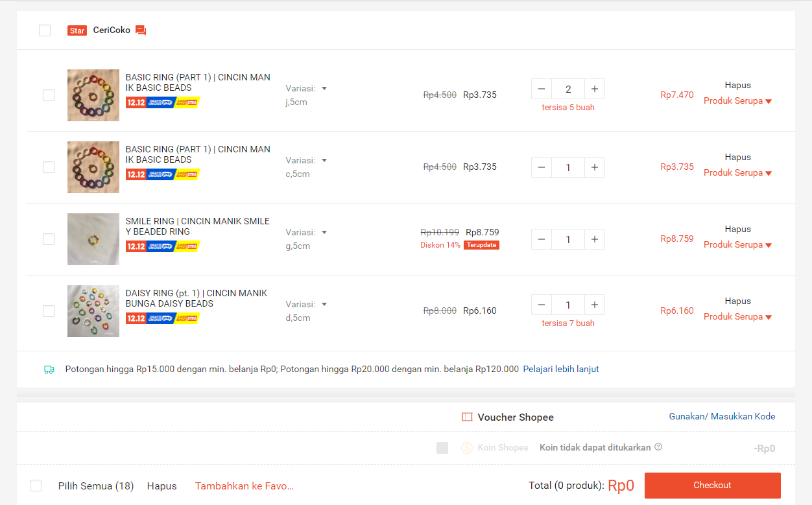The image size is (812, 505).
Task: Expand Produk Serupa for DAISY RING
Action: coord(738,317)
